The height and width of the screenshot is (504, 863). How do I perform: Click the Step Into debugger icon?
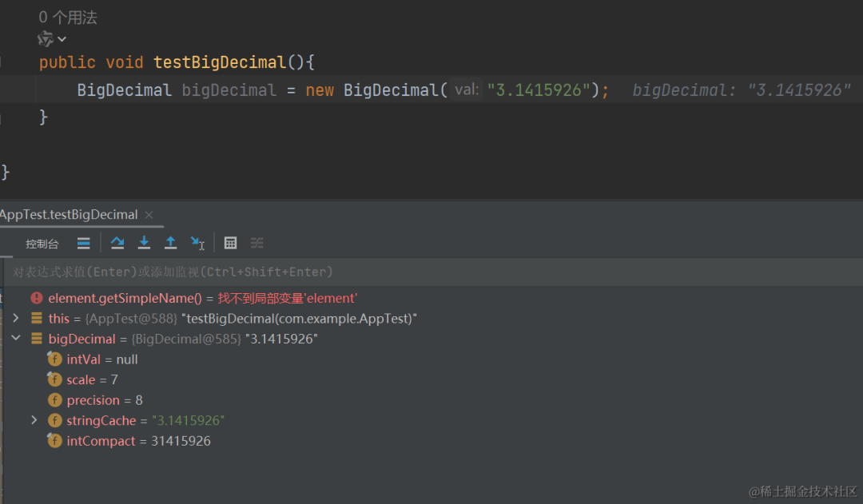pyautogui.click(x=144, y=243)
